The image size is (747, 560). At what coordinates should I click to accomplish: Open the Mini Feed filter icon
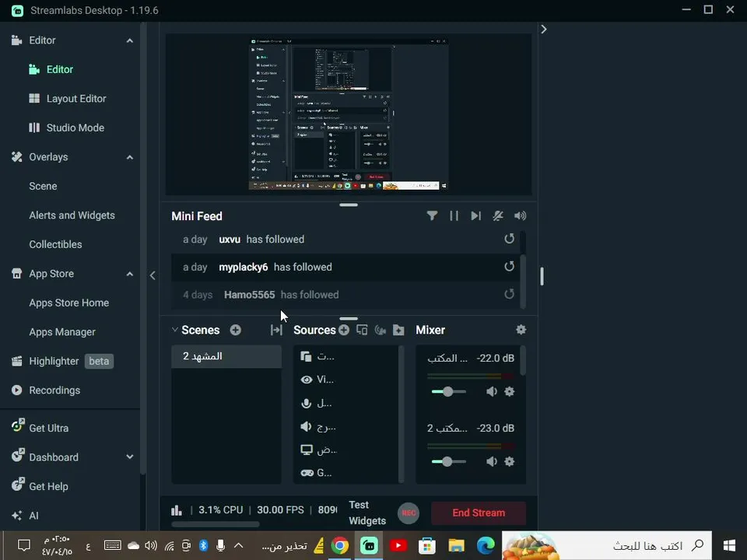[x=432, y=215]
